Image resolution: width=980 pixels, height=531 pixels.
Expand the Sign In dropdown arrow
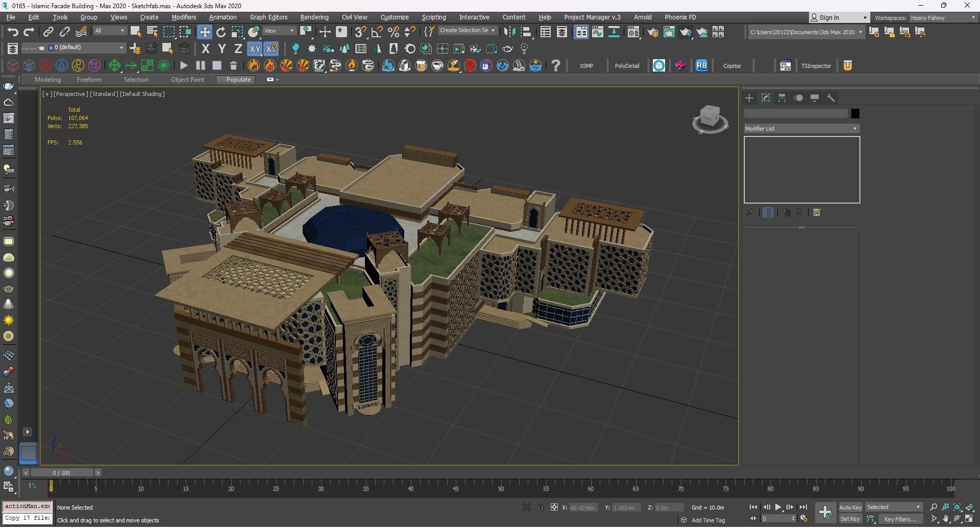coord(865,18)
